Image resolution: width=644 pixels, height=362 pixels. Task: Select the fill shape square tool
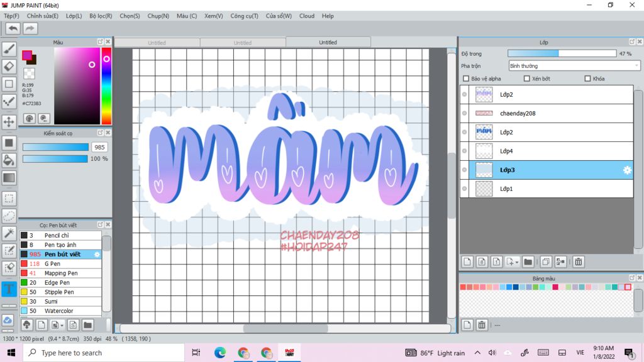(9, 143)
